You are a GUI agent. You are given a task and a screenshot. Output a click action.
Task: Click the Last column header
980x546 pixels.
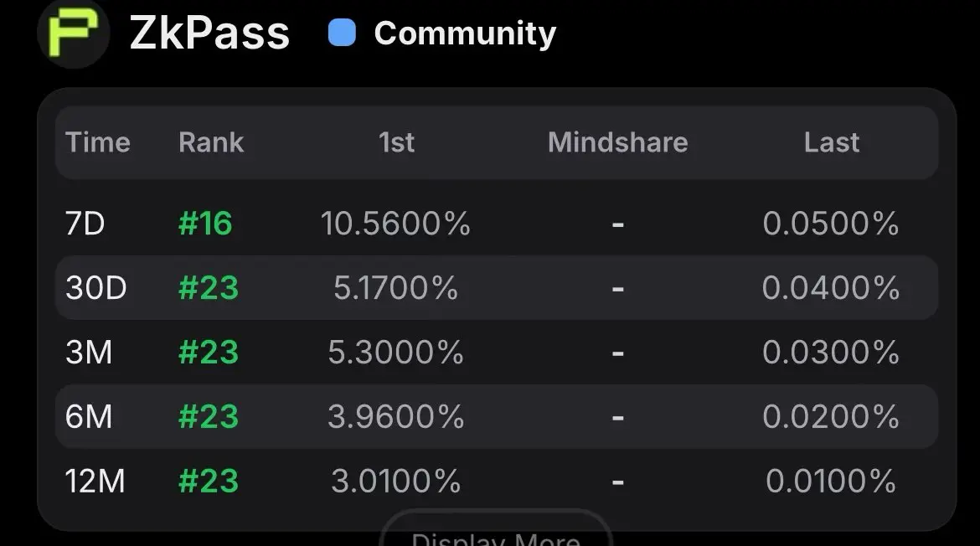coord(831,142)
